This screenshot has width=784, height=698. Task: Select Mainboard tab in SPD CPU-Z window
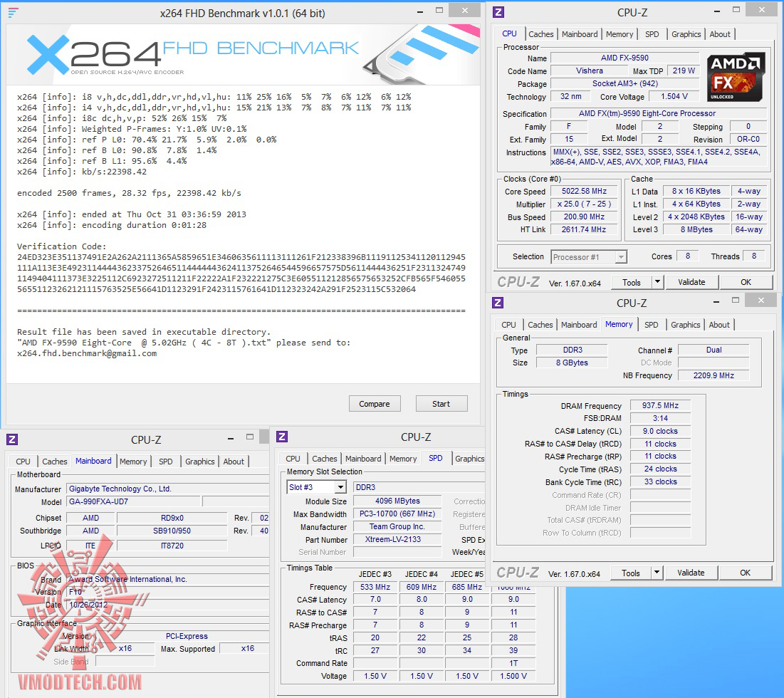click(363, 459)
